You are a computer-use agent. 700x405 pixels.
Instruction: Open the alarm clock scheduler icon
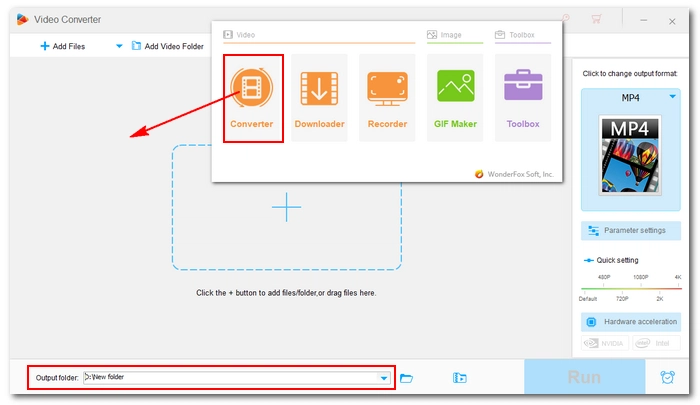[x=667, y=377]
